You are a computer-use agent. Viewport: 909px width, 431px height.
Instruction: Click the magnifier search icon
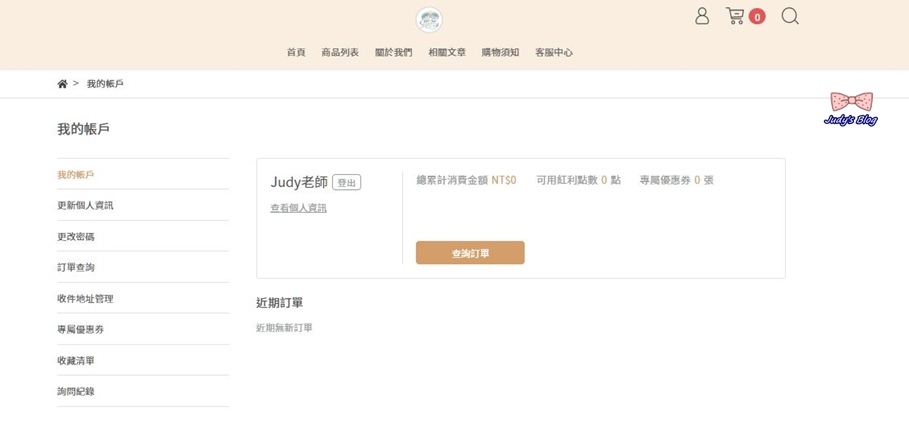click(790, 16)
